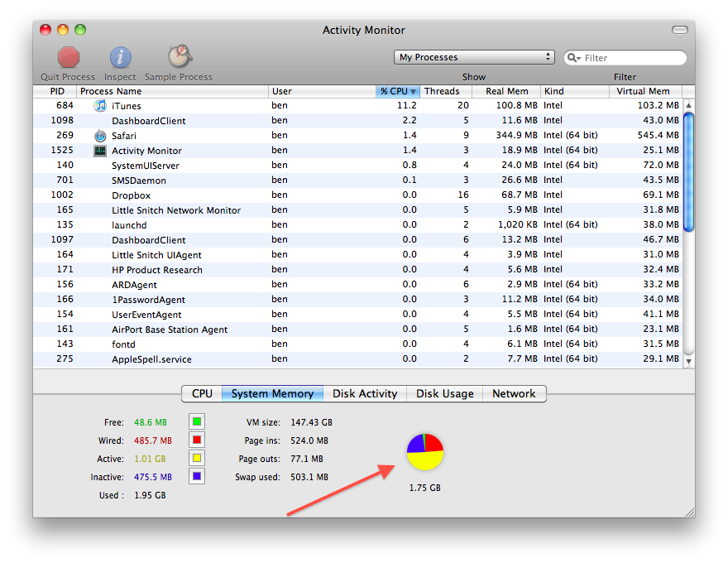
Task: Switch to the Network tab
Action: [x=514, y=393]
